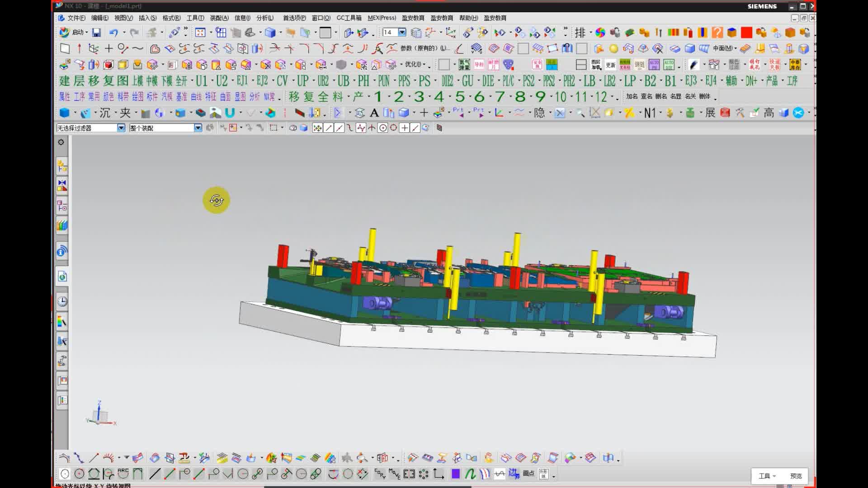The height and width of the screenshot is (488, 868).
Task: Toggle the snap to arc center option
Action: pyautogui.click(x=382, y=128)
